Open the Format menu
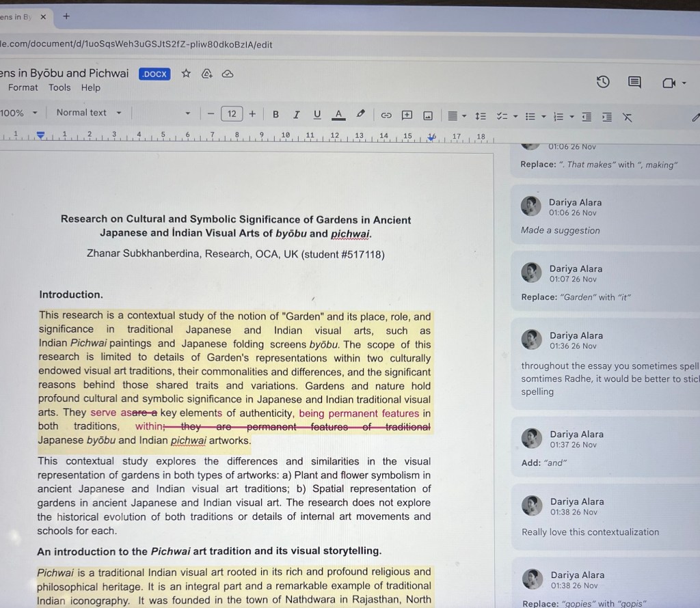The width and height of the screenshot is (700, 608). 23,87
